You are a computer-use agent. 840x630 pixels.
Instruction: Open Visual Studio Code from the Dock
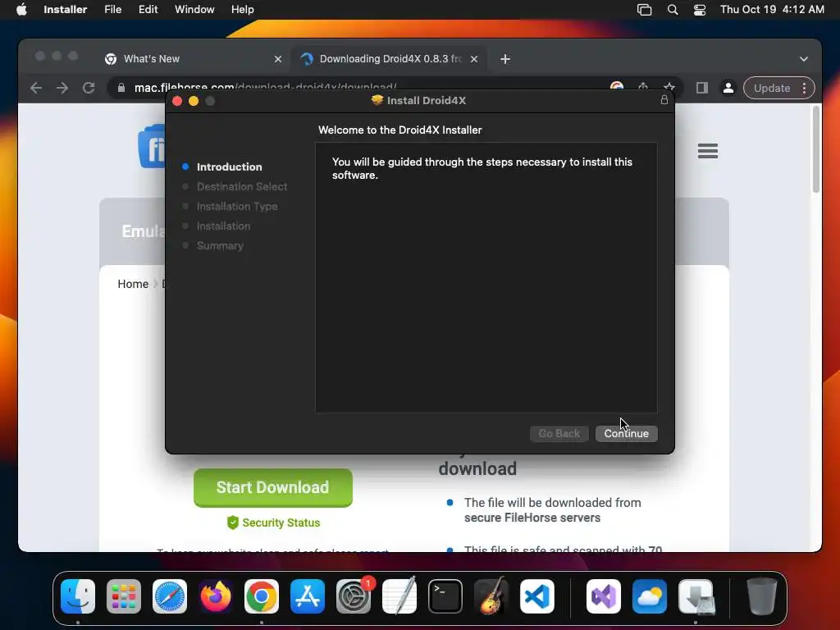click(x=537, y=596)
